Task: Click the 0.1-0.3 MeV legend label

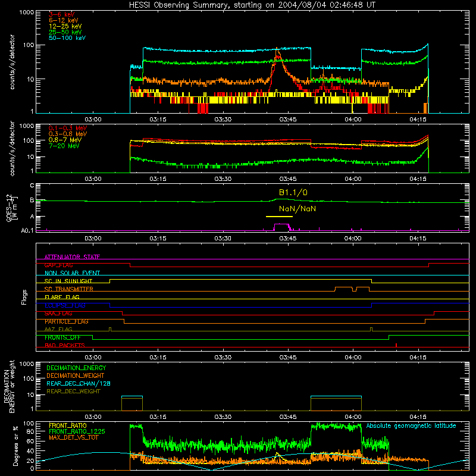Action: pos(67,128)
